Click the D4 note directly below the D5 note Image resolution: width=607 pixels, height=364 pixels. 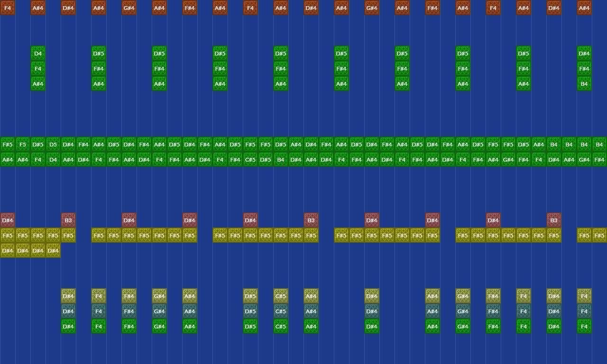tap(53, 159)
